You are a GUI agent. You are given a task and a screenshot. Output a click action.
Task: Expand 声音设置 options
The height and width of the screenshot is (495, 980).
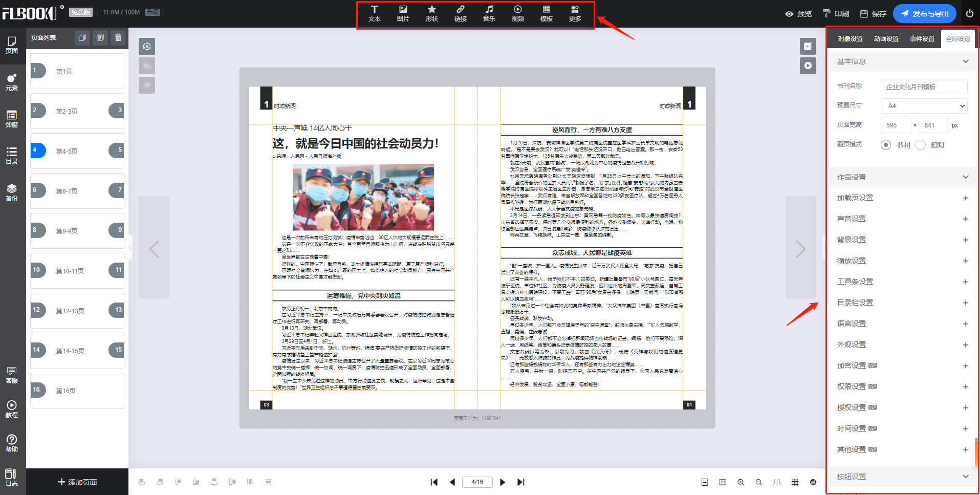965,219
